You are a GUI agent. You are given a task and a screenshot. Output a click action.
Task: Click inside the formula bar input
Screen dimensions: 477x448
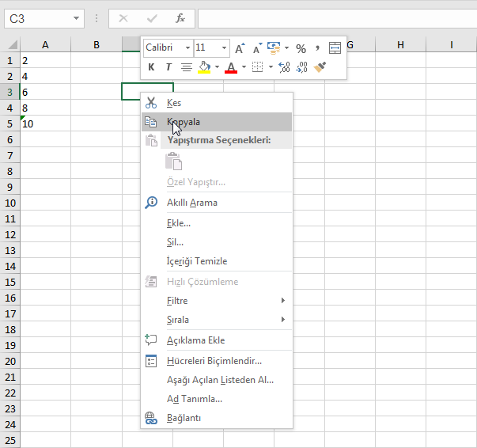pyautogui.click(x=337, y=19)
